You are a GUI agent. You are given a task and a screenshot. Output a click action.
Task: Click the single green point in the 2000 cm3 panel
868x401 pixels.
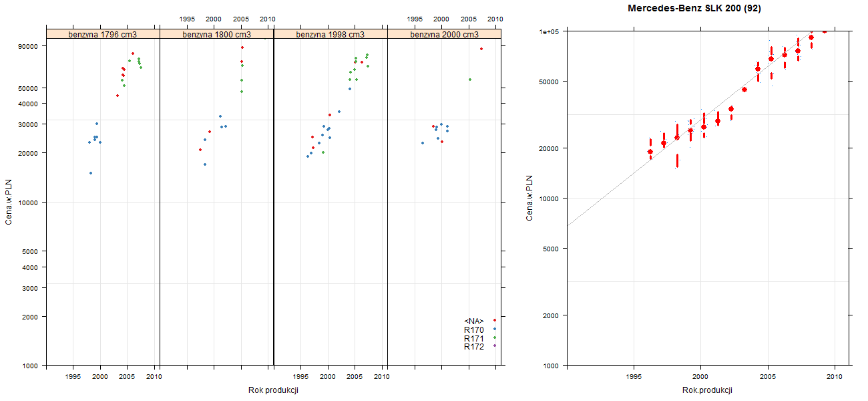[470, 80]
